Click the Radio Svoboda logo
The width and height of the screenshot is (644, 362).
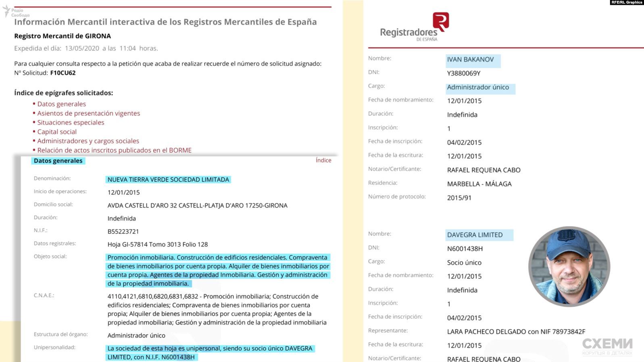16,12
